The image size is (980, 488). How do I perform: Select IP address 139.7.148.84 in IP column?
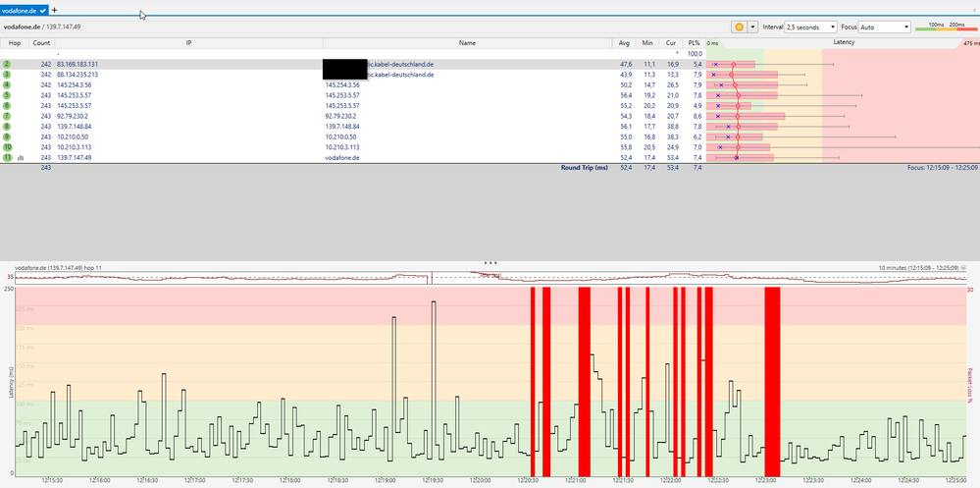point(75,127)
